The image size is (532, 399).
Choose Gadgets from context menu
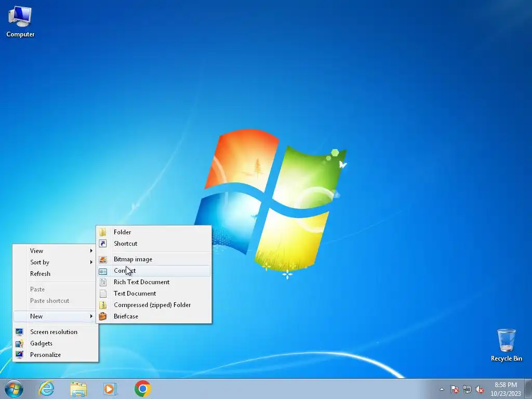pos(55,343)
